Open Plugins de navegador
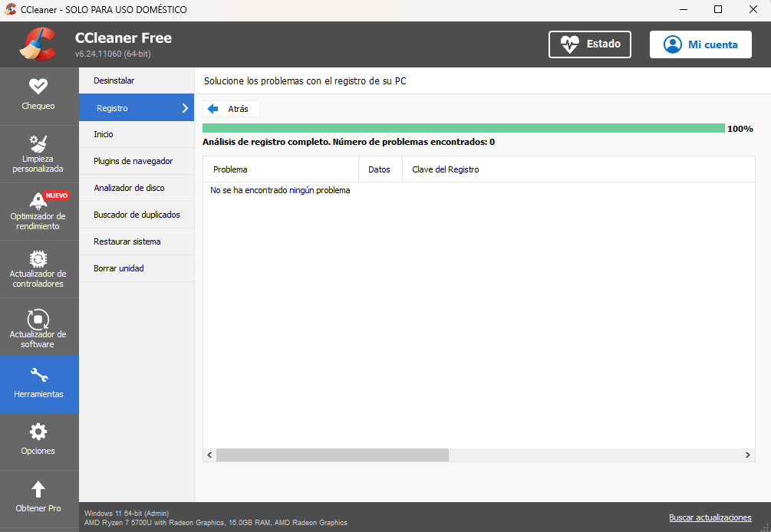Image resolution: width=771 pixels, height=532 pixels. pos(137,161)
